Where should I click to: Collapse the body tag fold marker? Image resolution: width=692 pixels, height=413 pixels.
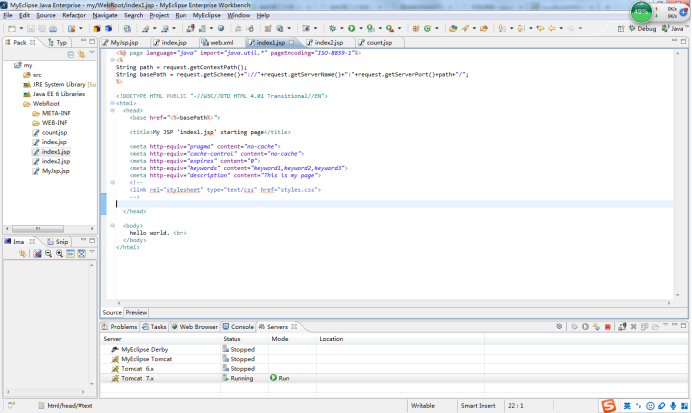(x=113, y=225)
